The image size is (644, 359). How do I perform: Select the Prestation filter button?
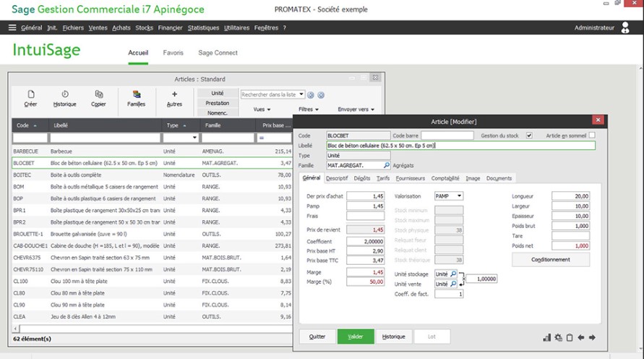click(218, 103)
